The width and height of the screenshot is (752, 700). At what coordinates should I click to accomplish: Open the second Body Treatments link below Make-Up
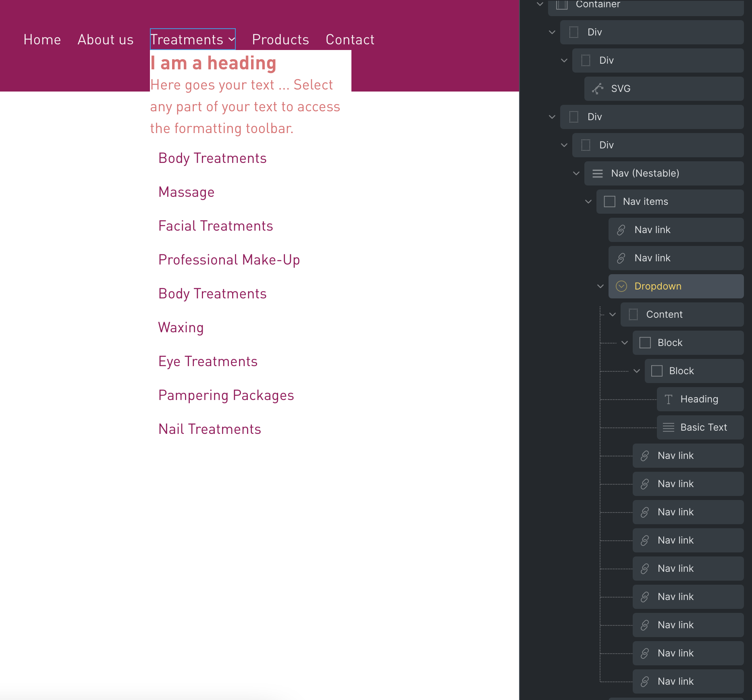pyautogui.click(x=212, y=294)
